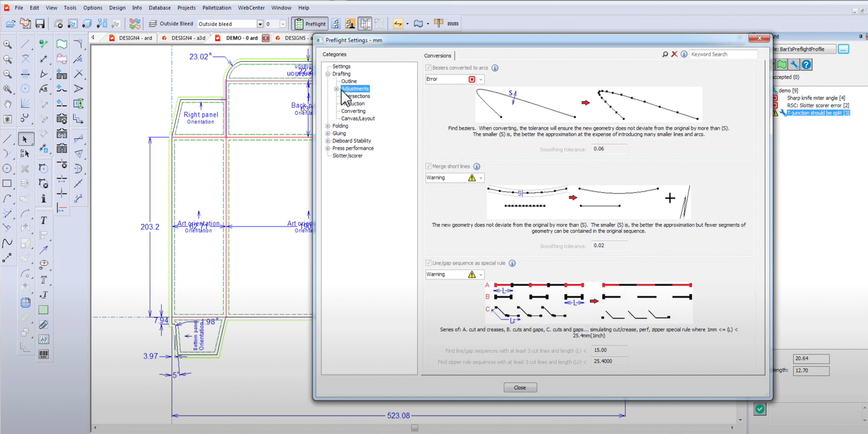Open the WebCenter menu

click(x=251, y=8)
